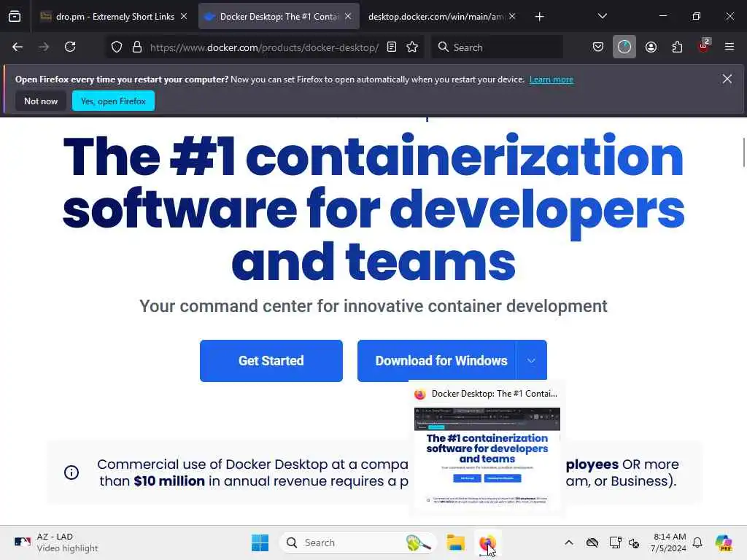Reload the current Docker page
The height and width of the screenshot is (560, 747).
click(x=71, y=47)
